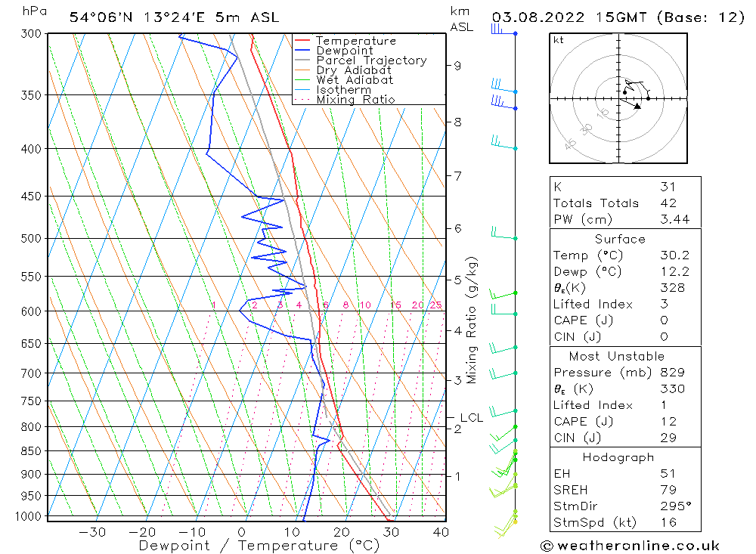Click the mixing ratio 25 line label
The image size is (756, 554).
pyautogui.click(x=436, y=305)
